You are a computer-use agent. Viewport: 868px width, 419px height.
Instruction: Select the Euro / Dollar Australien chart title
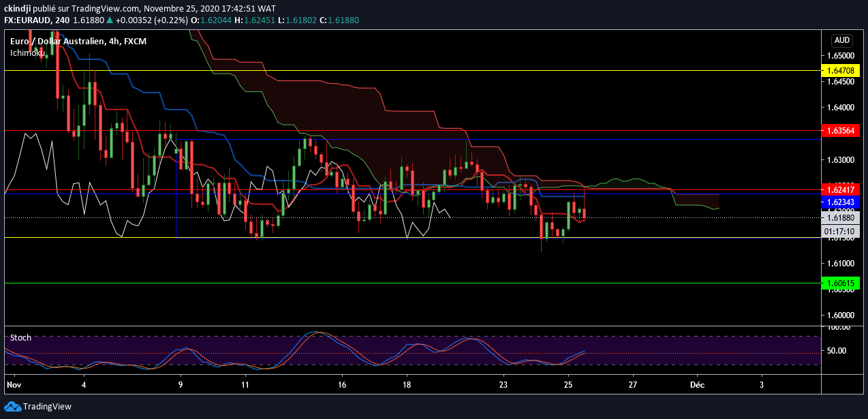click(x=78, y=42)
